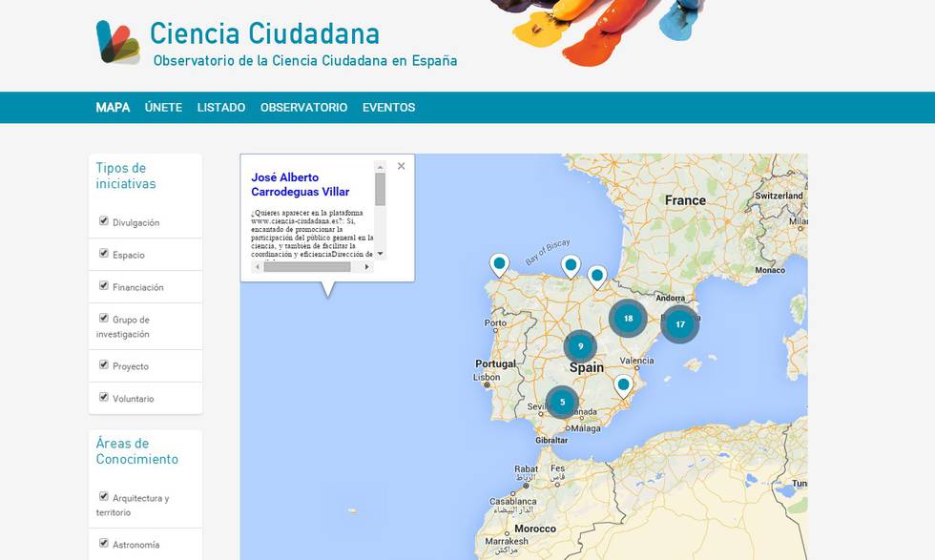The height and width of the screenshot is (560, 935).
Task: Open the LISTADO menu item
Action: pyautogui.click(x=221, y=108)
